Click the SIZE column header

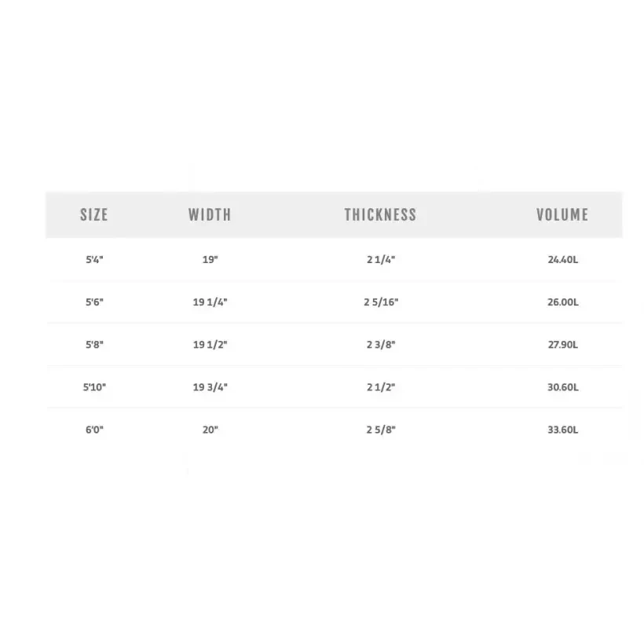(94, 214)
